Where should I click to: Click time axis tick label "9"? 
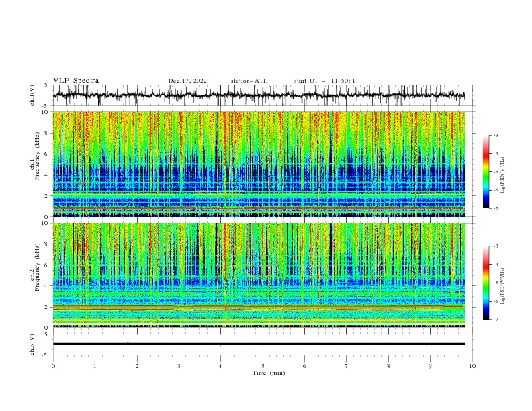pos(431,366)
